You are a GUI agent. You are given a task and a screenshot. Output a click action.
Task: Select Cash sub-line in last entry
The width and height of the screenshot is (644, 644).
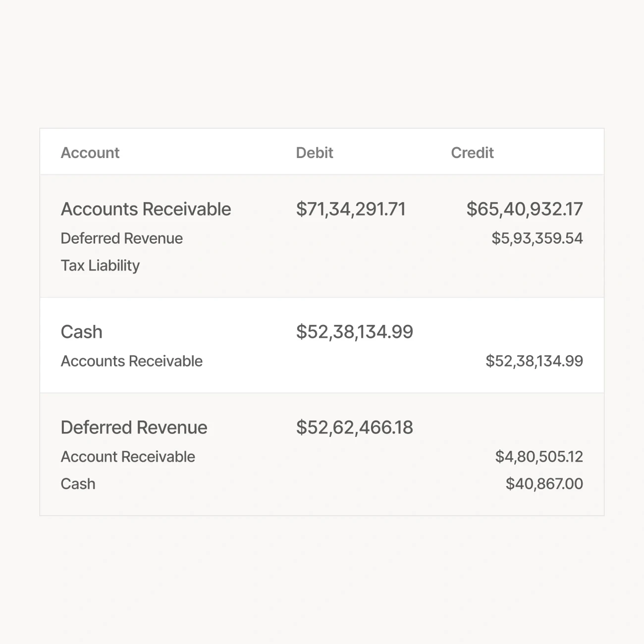click(78, 484)
